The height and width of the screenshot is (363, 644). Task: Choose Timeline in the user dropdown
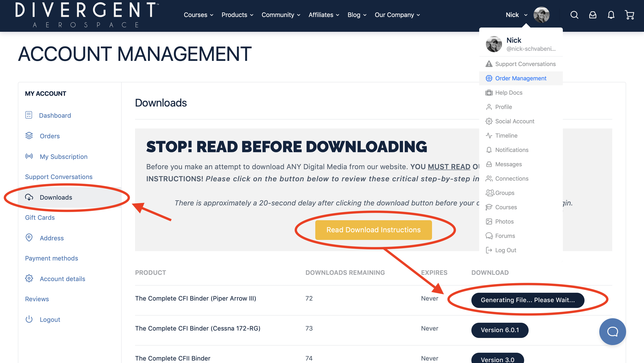coord(506,136)
